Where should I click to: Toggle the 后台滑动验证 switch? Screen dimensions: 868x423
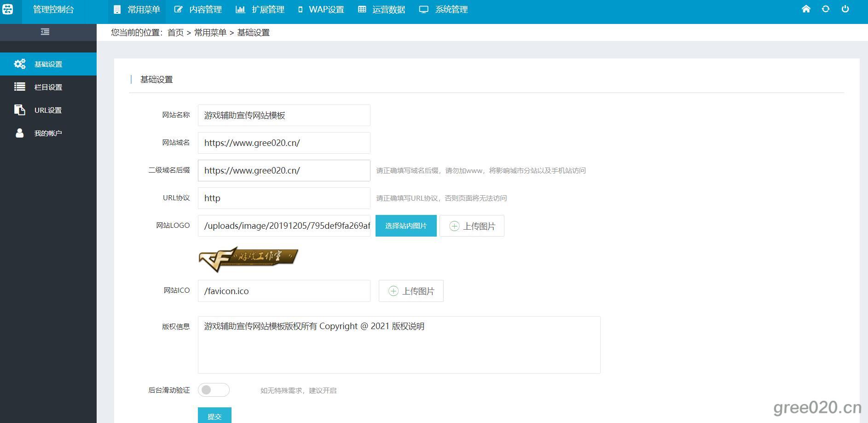(214, 390)
